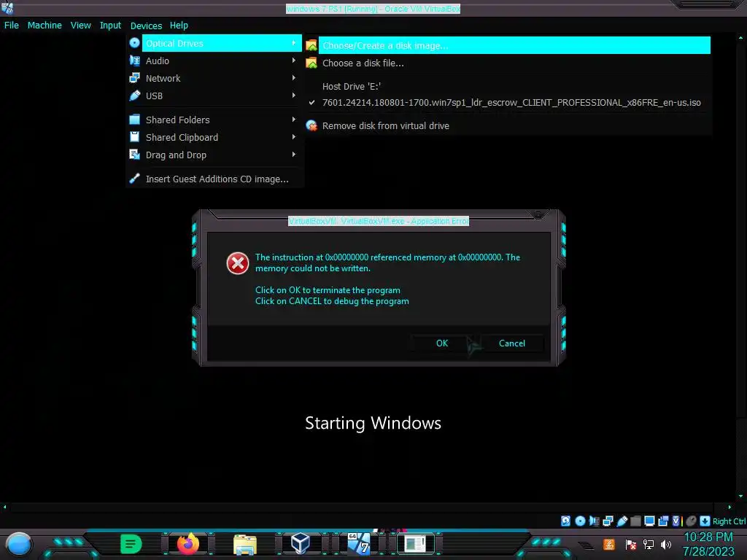Click the Choose a disk file icon
Screen dimensions: 747x560
tap(311, 63)
